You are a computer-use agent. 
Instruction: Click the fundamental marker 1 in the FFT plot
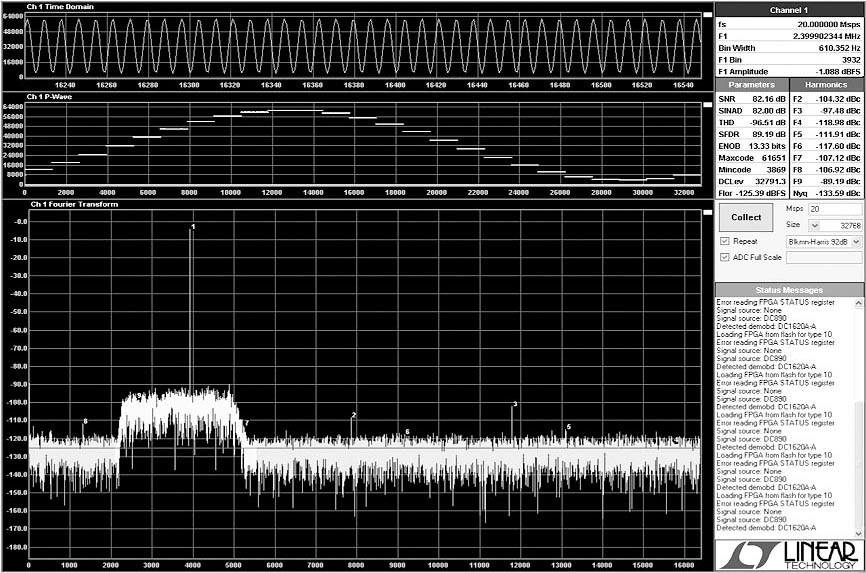click(x=193, y=227)
